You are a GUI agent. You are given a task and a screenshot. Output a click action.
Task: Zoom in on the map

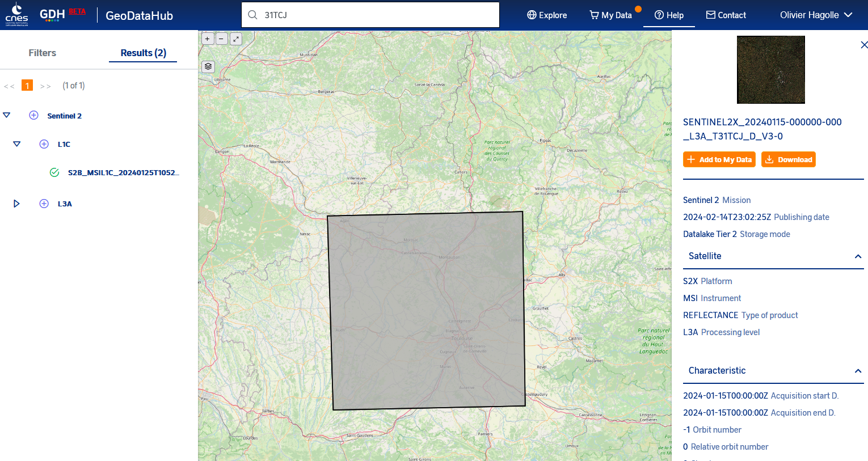pos(208,39)
